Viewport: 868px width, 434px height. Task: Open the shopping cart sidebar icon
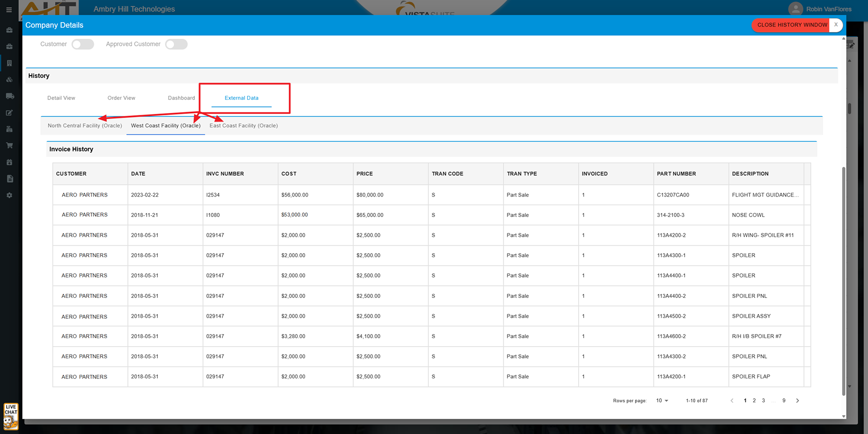[9, 146]
